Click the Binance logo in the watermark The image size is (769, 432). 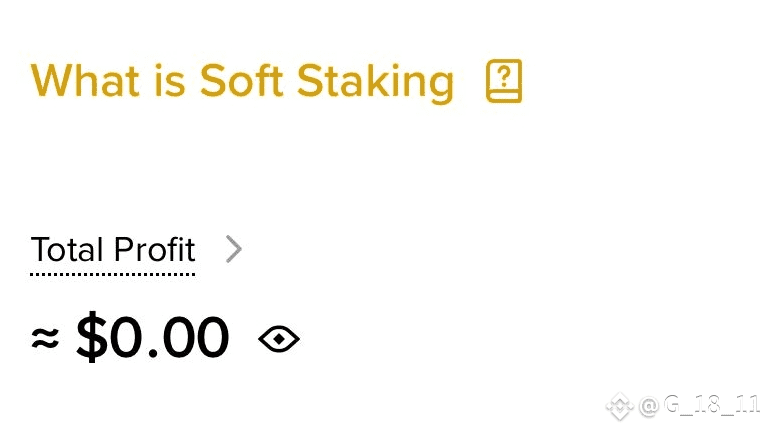(622, 405)
